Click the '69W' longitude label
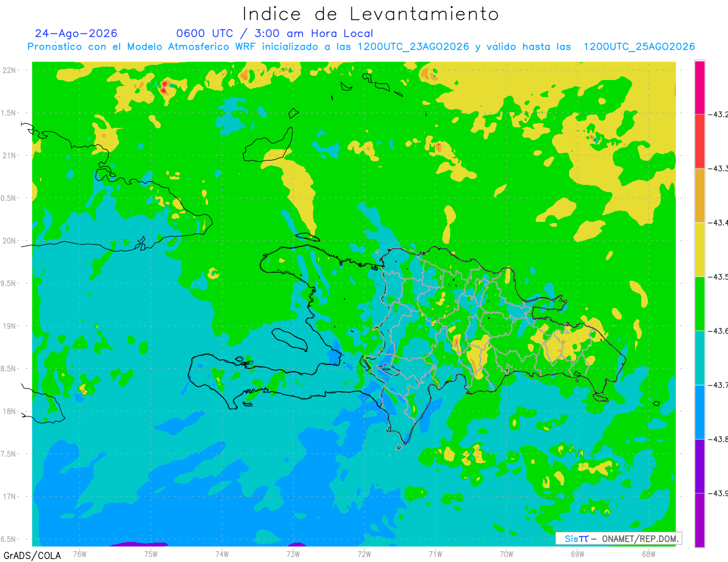 point(578,554)
